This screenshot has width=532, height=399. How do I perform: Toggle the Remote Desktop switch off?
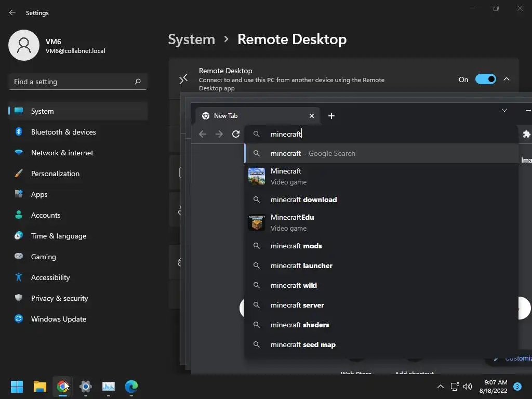[x=486, y=79]
